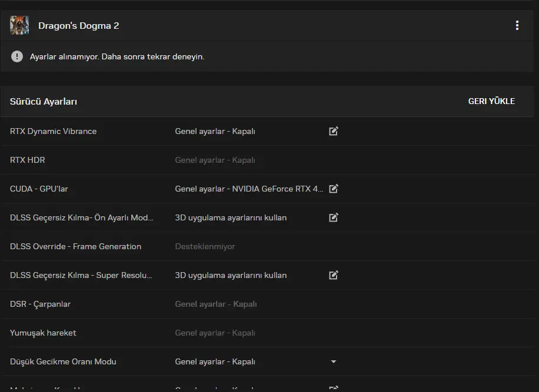Click the DSR Genel ayarlar - Kapalı value
Viewport: 539px width, 392px height.
click(216, 304)
